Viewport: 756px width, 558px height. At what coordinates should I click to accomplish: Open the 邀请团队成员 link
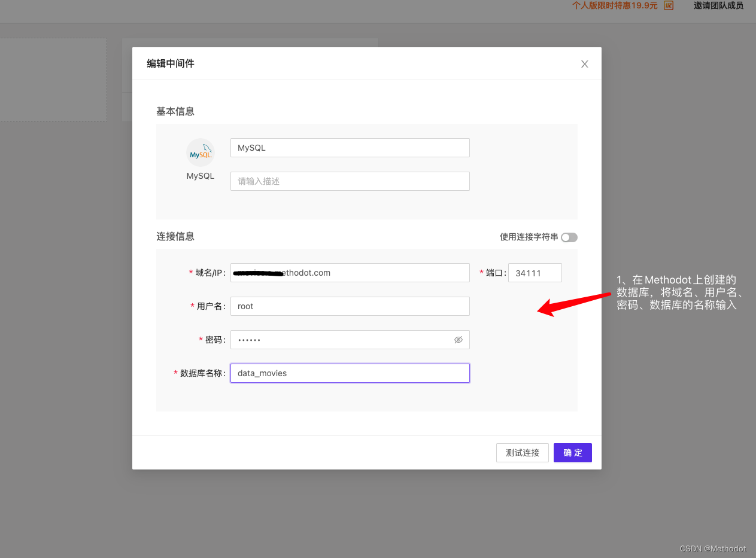point(718,5)
